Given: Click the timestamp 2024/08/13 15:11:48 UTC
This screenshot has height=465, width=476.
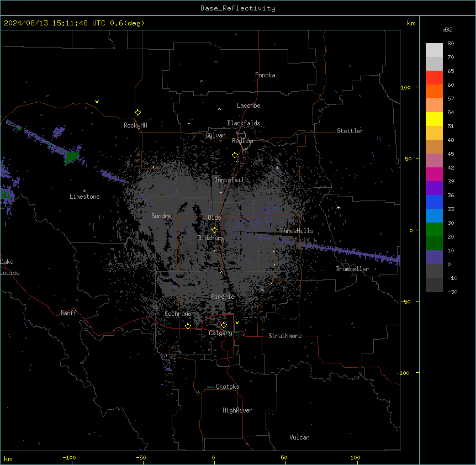Looking at the screenshot, I should point(55,23).
